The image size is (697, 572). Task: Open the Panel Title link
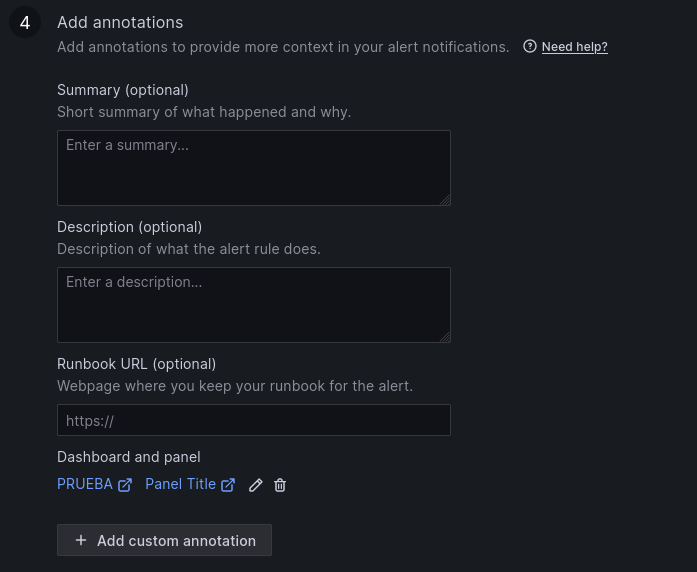point(180,484)
